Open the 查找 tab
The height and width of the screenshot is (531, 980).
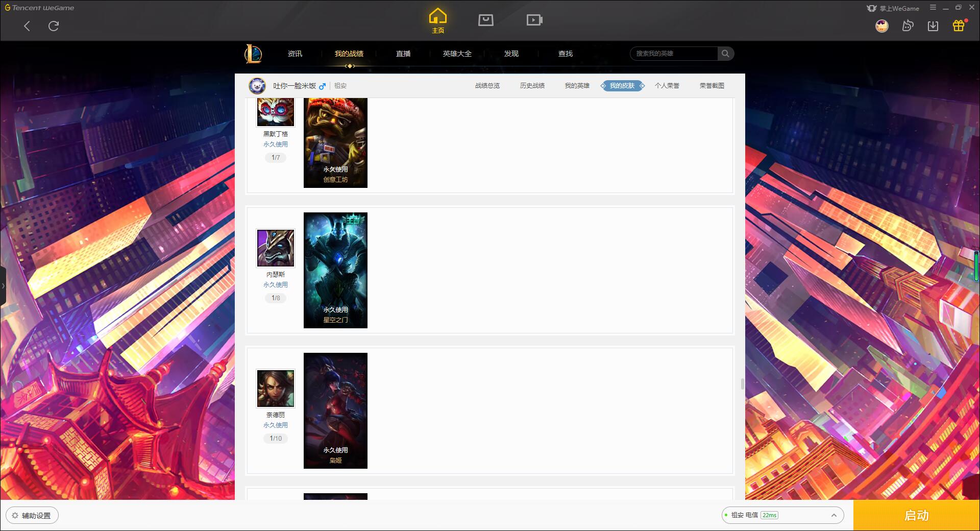pyautogui.click(x=566, y=54)
